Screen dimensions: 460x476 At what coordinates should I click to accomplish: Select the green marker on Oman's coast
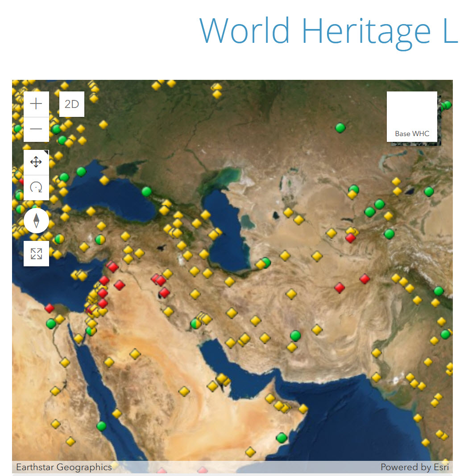[x=281, y=438]
